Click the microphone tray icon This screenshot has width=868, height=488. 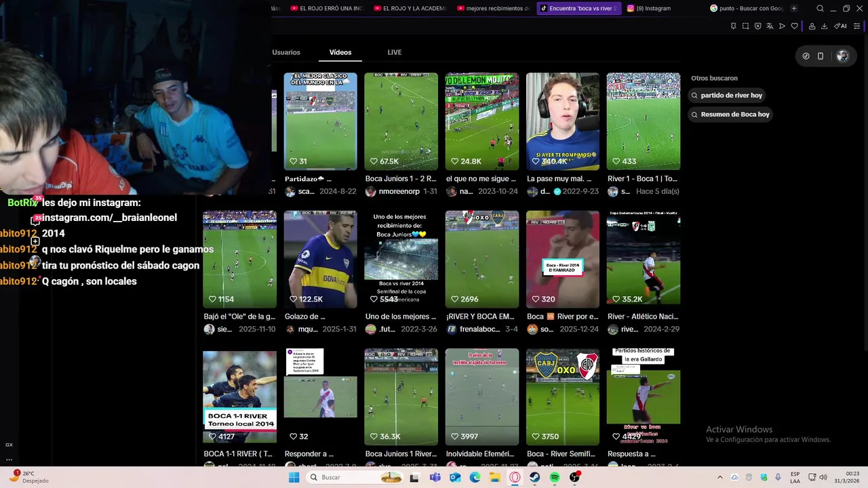point(778,477)
